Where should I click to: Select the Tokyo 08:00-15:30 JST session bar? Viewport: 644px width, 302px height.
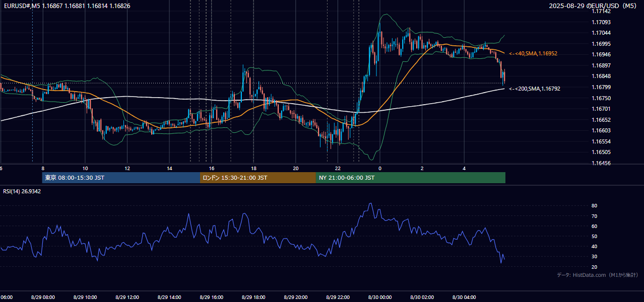(121, 178)
